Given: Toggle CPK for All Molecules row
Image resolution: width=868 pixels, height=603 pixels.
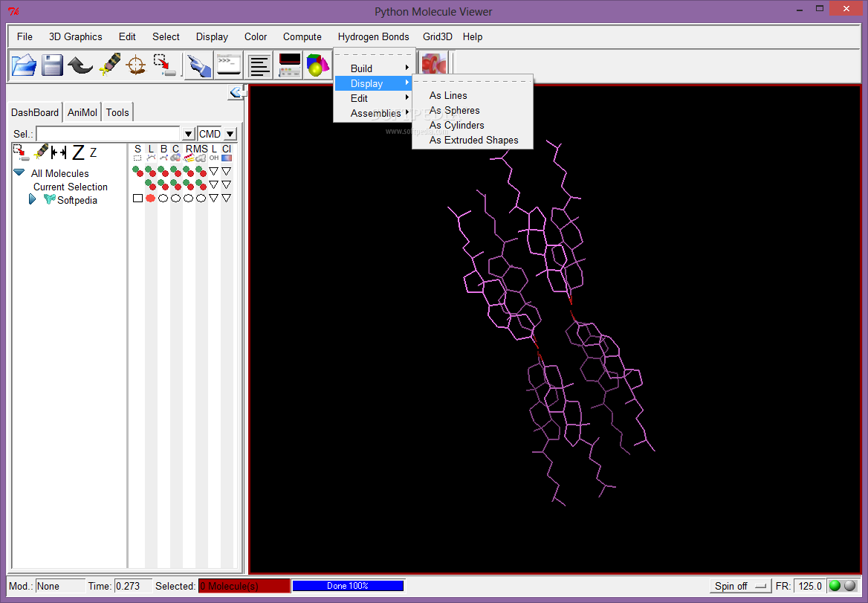Looking at the screenshot, I should coord(175,171).
